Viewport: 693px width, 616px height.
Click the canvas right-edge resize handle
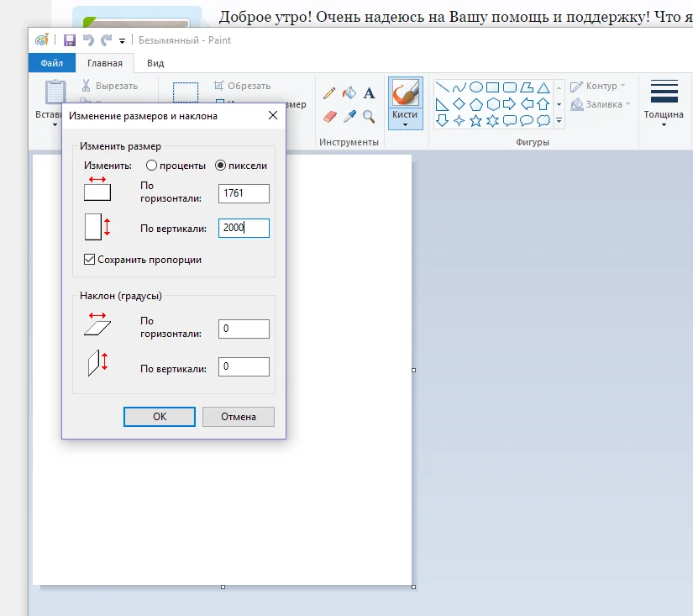pyautogui.click(x=413, y=370)
